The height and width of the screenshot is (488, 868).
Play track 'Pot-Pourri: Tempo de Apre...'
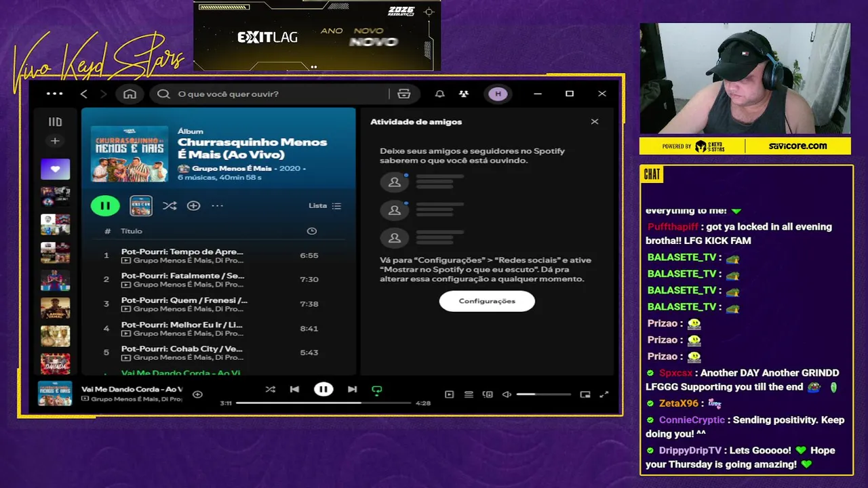coord(182,251)
